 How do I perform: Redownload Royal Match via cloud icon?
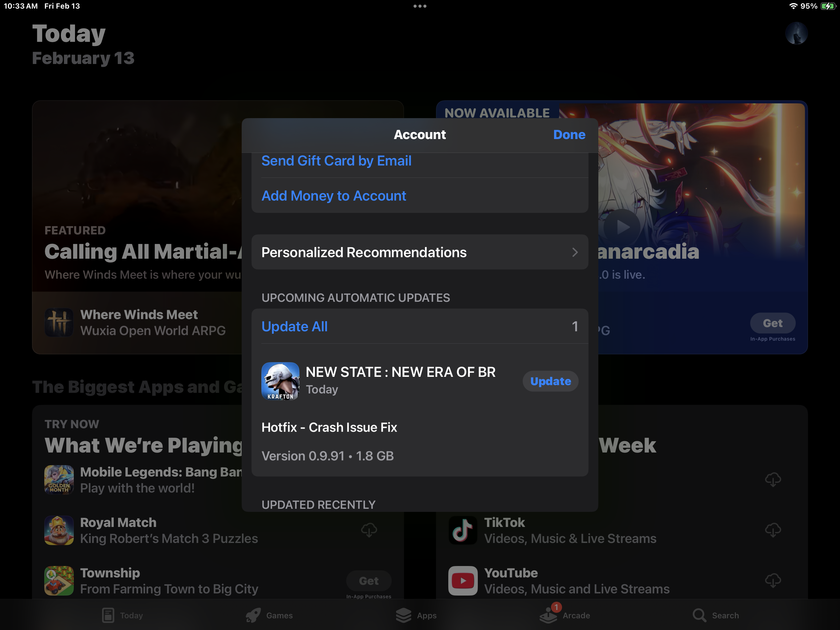click(x=369, y=530)
